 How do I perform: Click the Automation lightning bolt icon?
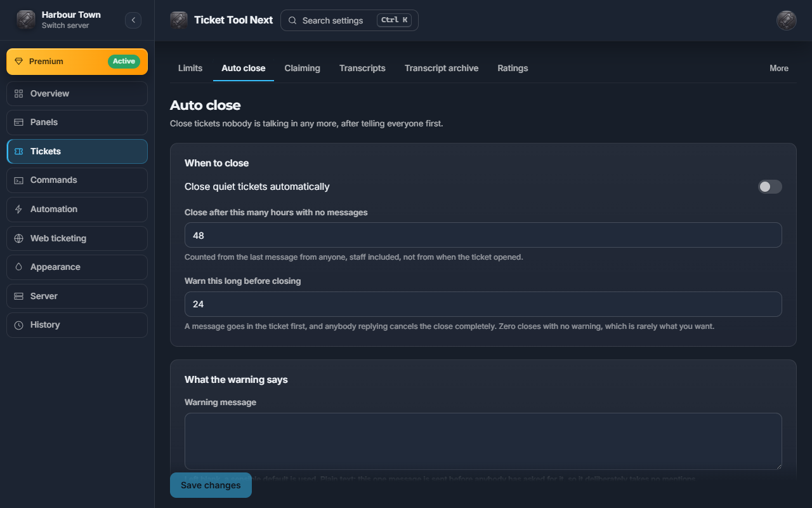18,209
